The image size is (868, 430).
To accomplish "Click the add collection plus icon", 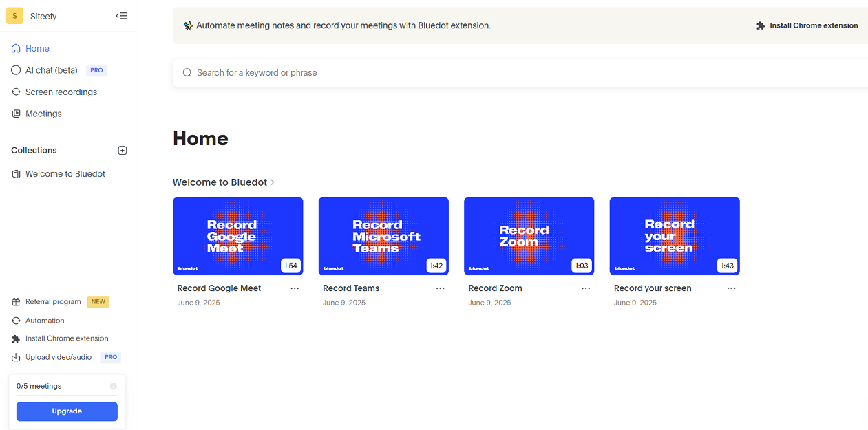I will [x=123, y=151].
